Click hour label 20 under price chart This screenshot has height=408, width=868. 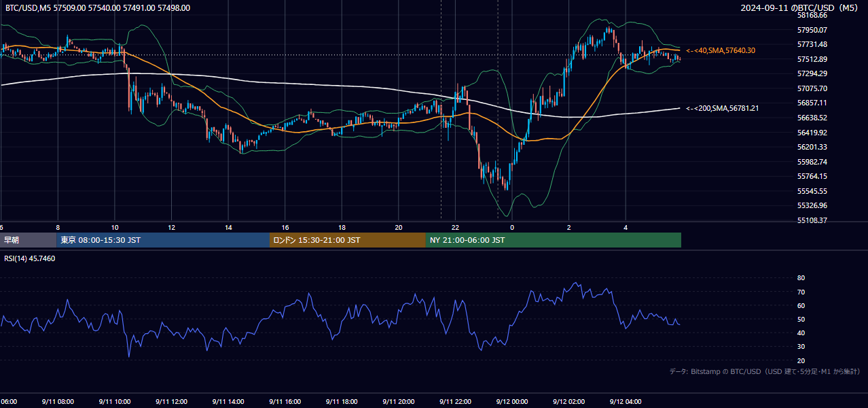coord(399,228)
